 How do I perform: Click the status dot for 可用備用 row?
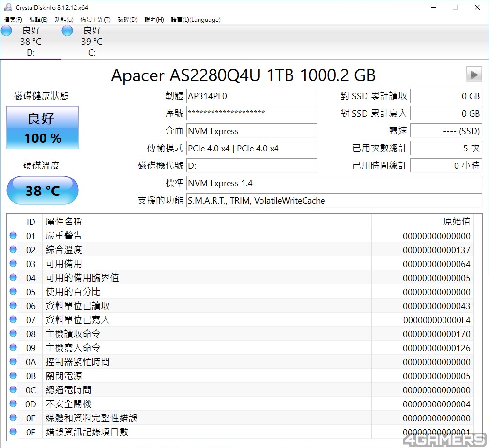[x=13, y=263]
